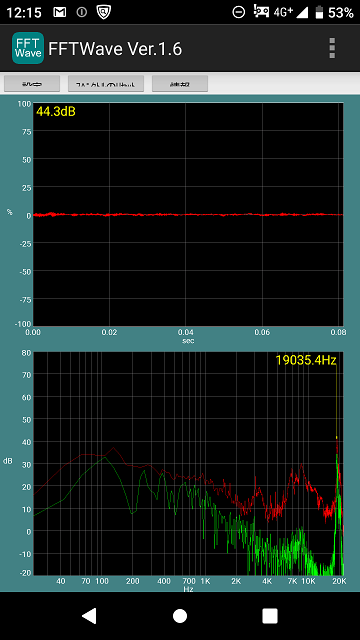Tap the FFTWave Ver.1.6 title text
360x640 pixels.
tap(115, 49)
